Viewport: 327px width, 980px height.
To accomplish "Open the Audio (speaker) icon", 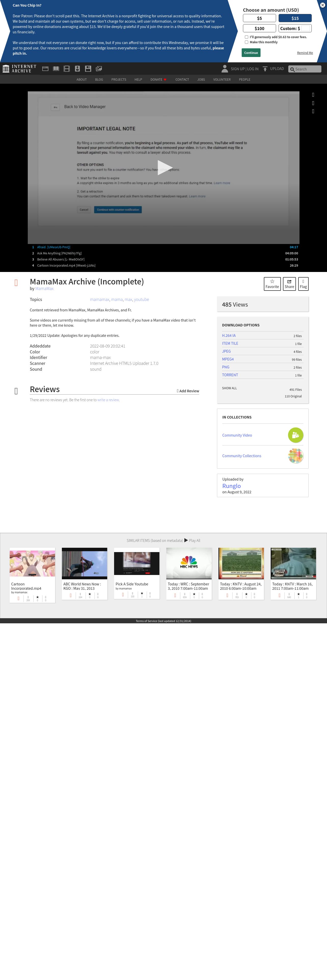I will (x=77, y=69).
